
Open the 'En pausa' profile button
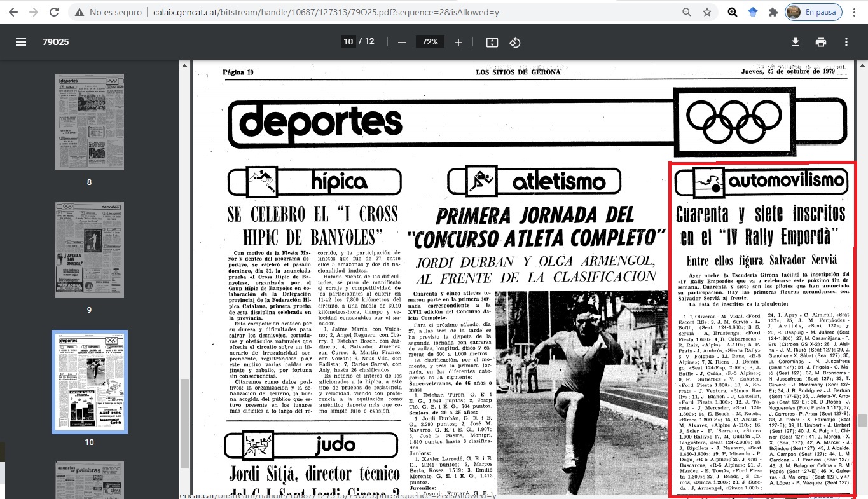pyautogui.click(x=813, y=12)
